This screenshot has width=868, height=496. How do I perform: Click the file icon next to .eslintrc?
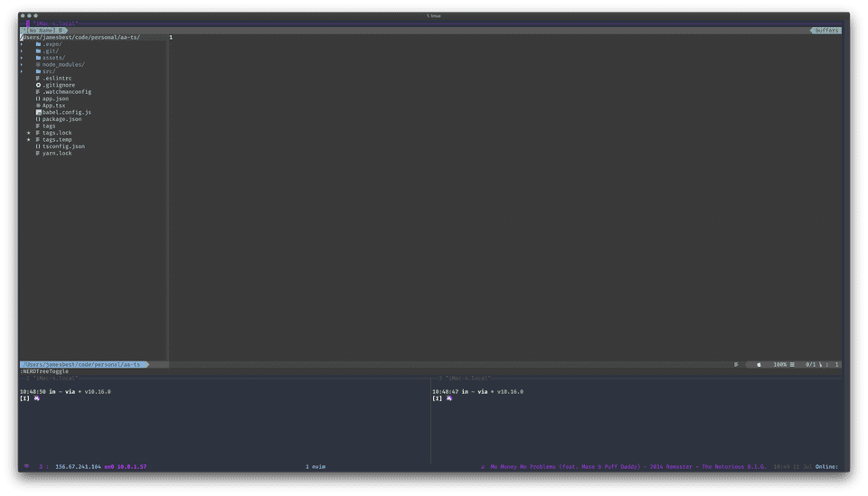pyautogui.click(x=38, y=79)
